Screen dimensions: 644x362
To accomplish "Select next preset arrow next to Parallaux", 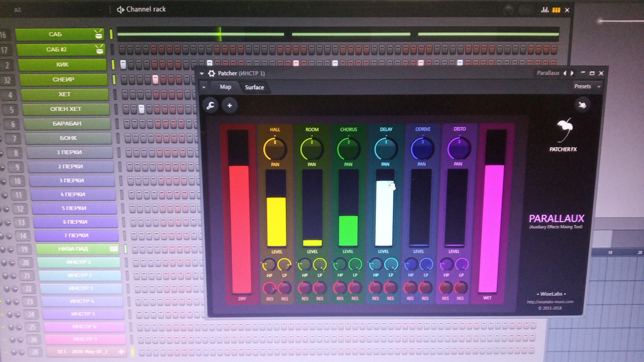I will [x=571, y=73].
